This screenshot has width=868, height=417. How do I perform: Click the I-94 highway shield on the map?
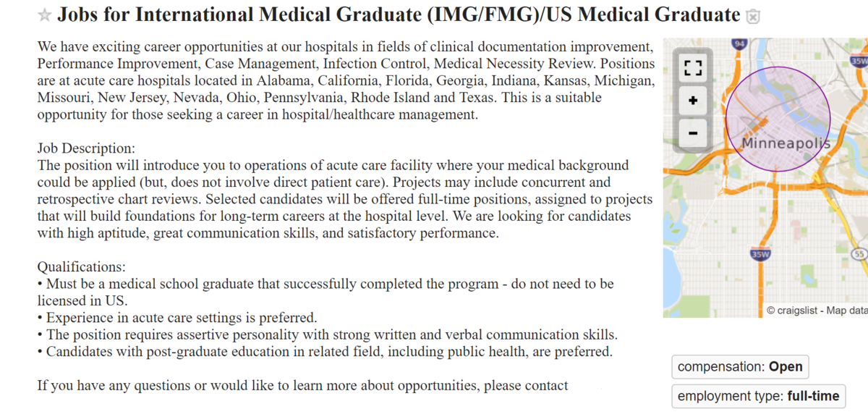[x=739, y=43]
